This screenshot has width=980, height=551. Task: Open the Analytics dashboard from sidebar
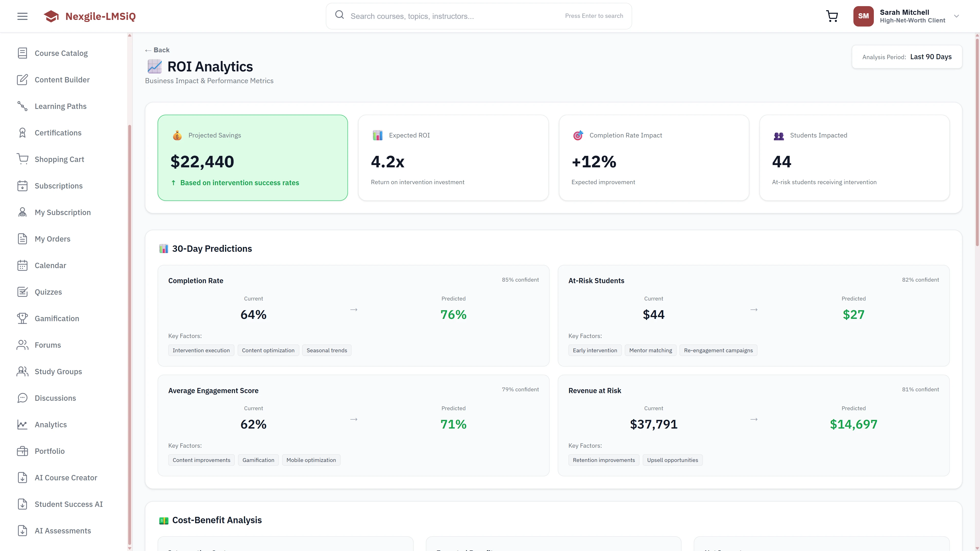coord(51,424)
